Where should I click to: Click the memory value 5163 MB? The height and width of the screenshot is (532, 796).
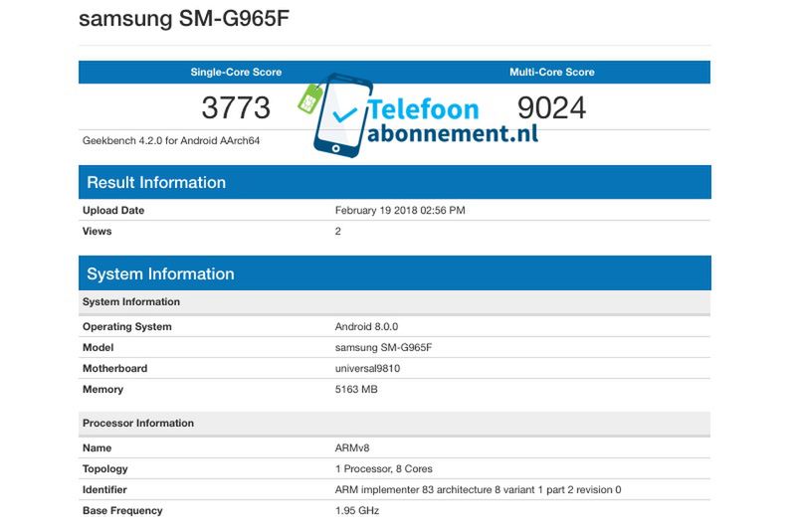356,390
